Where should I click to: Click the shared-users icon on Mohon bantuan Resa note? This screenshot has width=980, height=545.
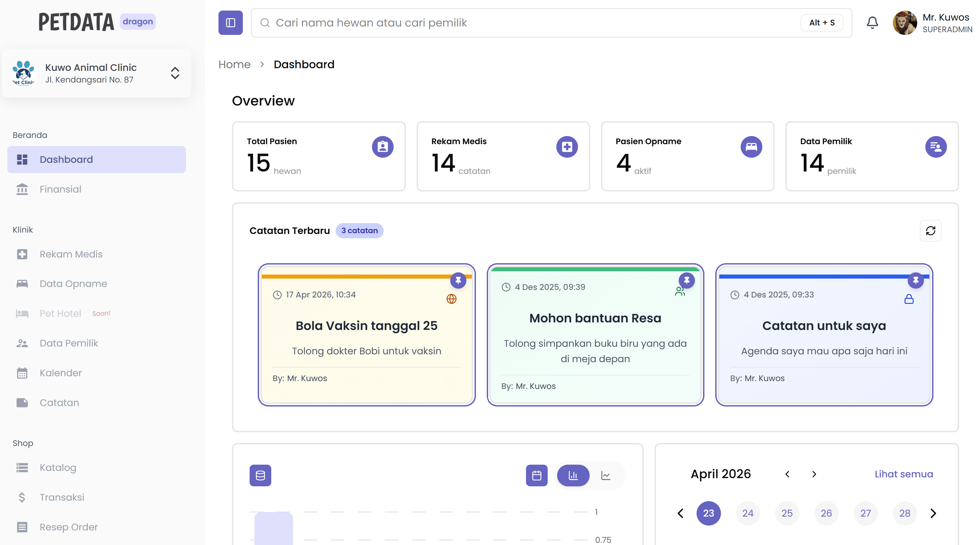point(680,292)
